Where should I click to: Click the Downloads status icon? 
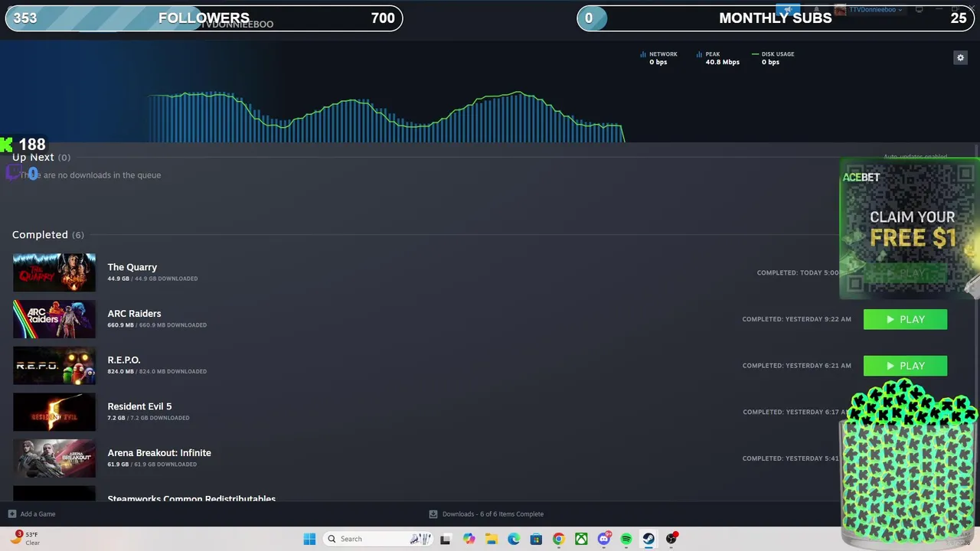(433, 514)
